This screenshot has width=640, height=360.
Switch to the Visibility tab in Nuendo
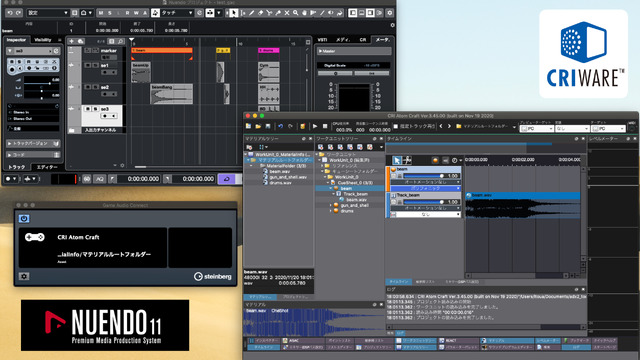(x=43, y=40)
